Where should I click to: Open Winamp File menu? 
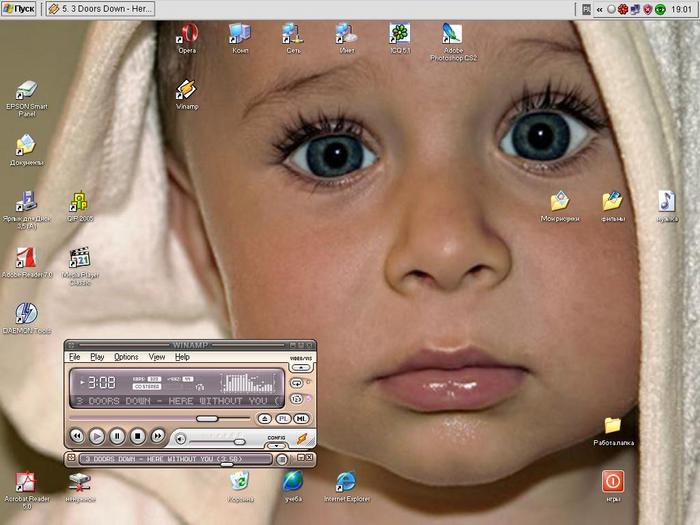(75, 357)
